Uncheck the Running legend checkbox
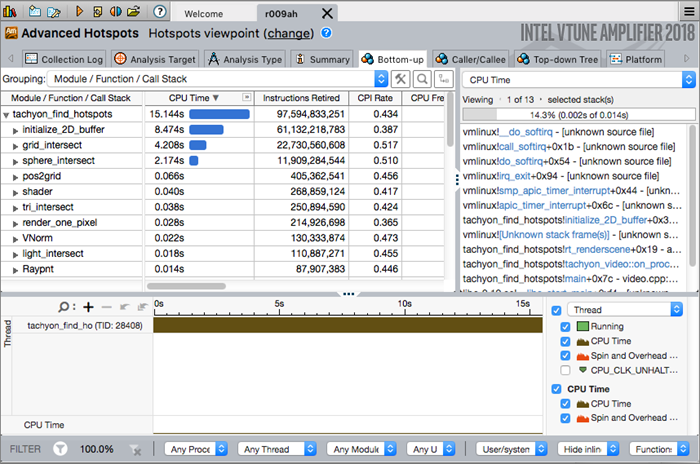Image resolution: width=700 pixels, height=464 pixels. coord(568,326)
